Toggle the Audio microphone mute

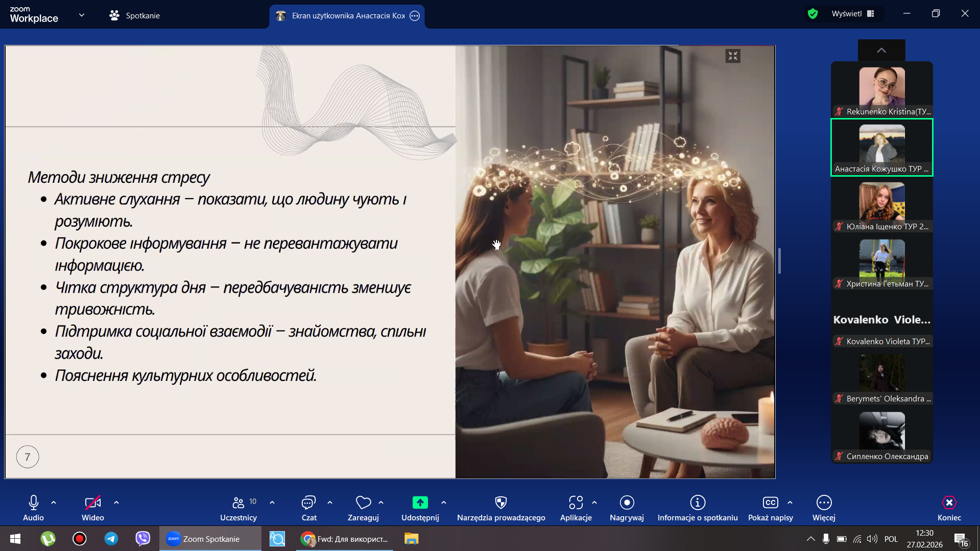click(x=33, y=508)
